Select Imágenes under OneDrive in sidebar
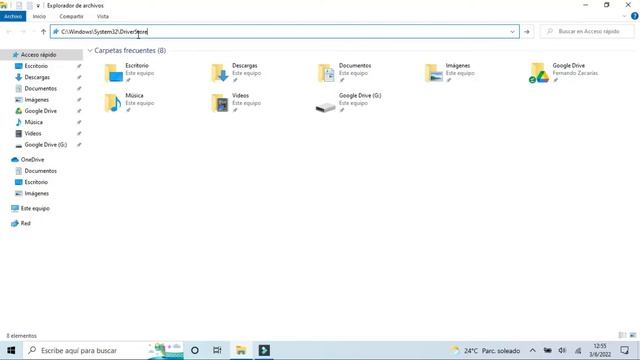The image size is (640, 360). 36,193
